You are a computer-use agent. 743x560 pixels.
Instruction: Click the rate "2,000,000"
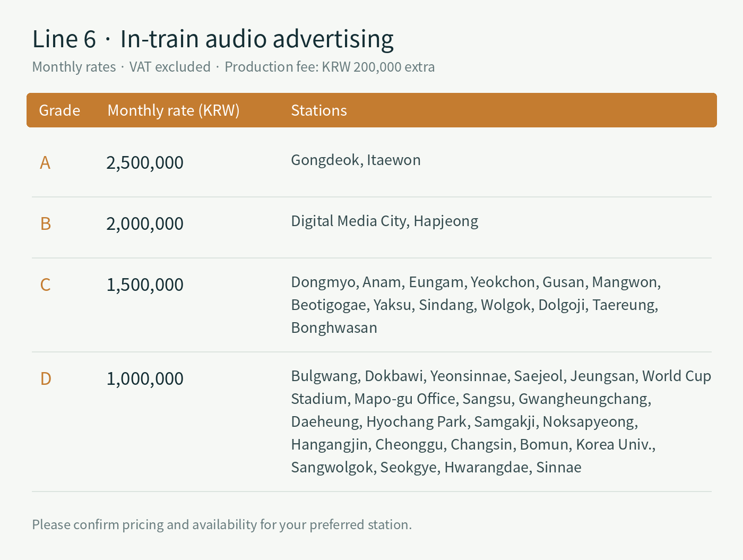coord(145,223)
